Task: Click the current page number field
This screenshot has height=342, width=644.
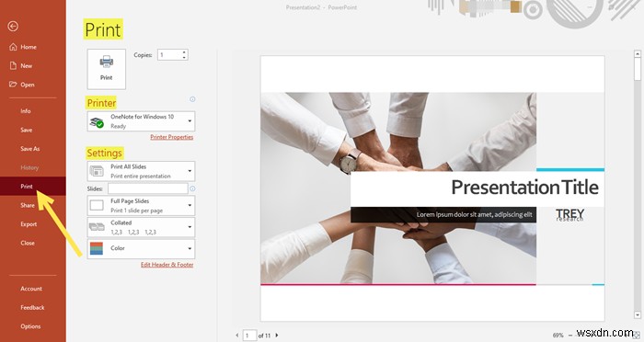Action: [x=249, y=336]
